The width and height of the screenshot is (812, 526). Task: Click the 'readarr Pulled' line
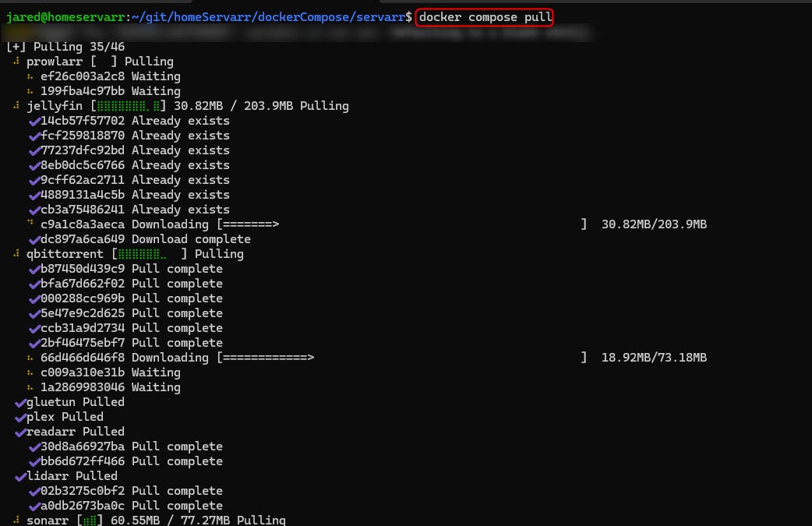[x=75, y=431]
